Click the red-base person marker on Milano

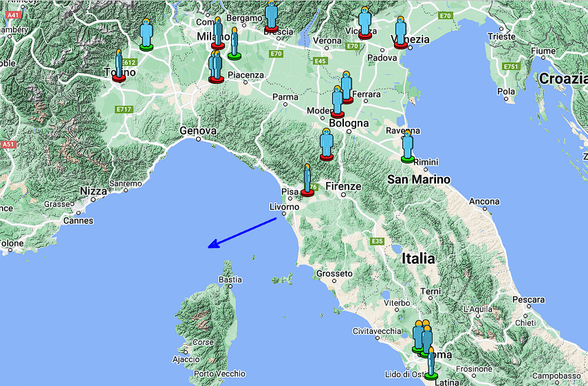pos(218,34)
